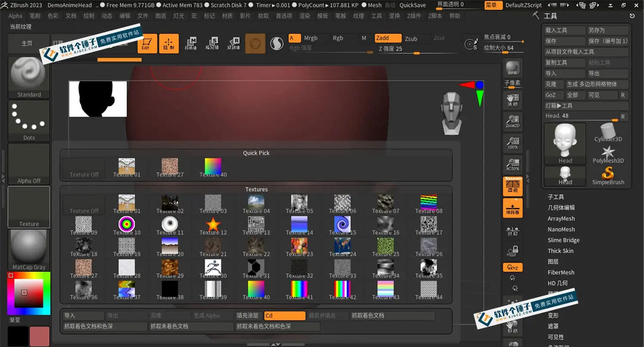Click the tool panel reset icon
This screenshot has width=644, height=347.
[x=632, y=16]
